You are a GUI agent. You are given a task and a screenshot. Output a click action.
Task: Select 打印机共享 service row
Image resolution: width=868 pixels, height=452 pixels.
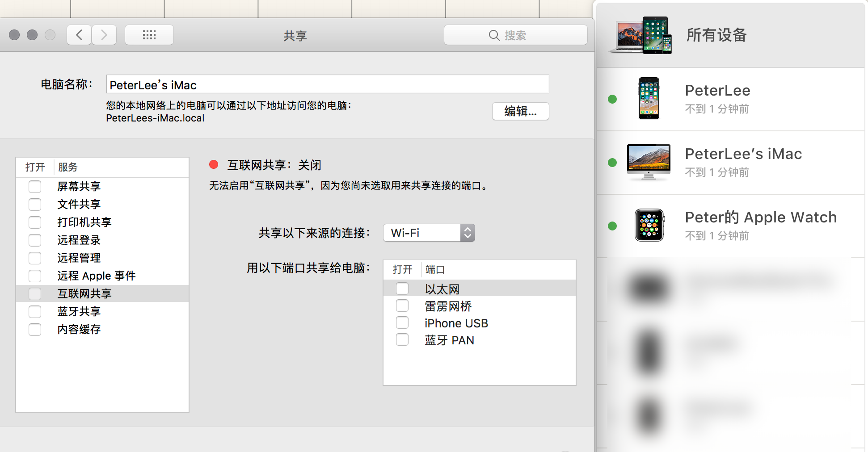(x=102, y=222)
